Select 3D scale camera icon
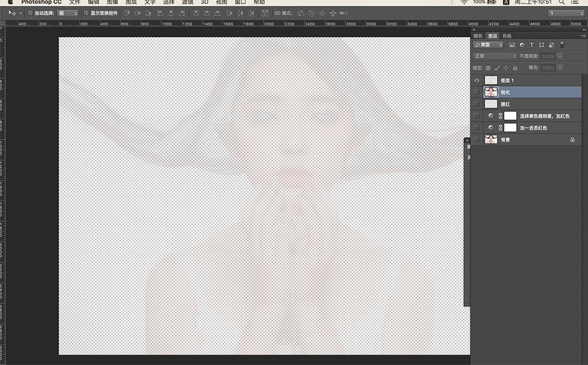 pyautogui.click(x=343, y=13)
